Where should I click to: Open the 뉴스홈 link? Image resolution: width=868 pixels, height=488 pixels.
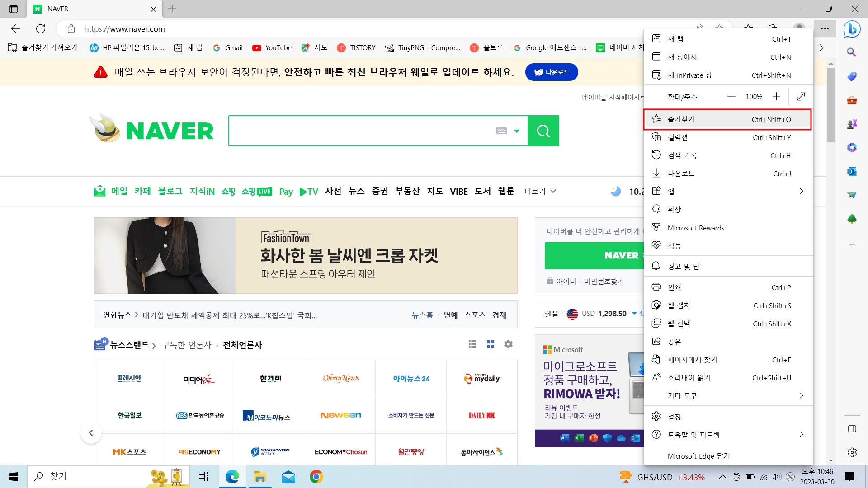click(422, 315)
